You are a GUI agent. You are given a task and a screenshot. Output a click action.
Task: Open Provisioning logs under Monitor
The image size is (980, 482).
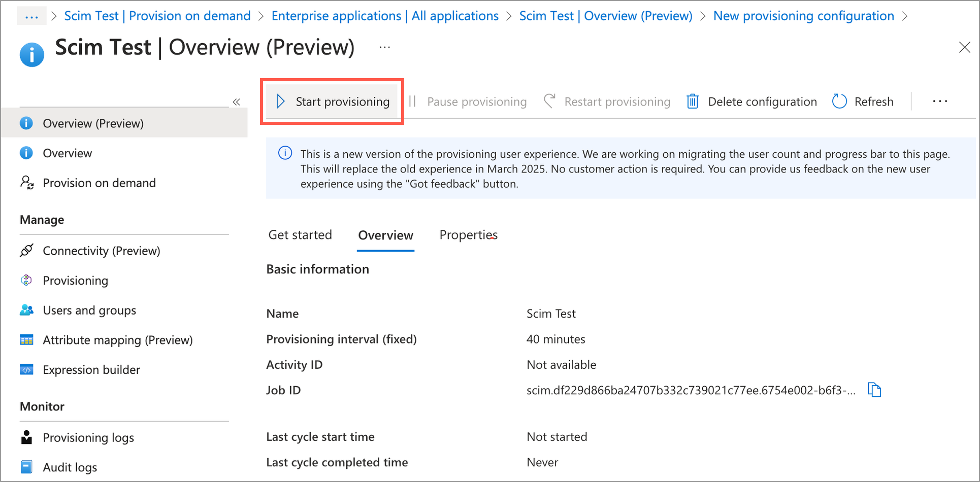(x=88, y=437)
